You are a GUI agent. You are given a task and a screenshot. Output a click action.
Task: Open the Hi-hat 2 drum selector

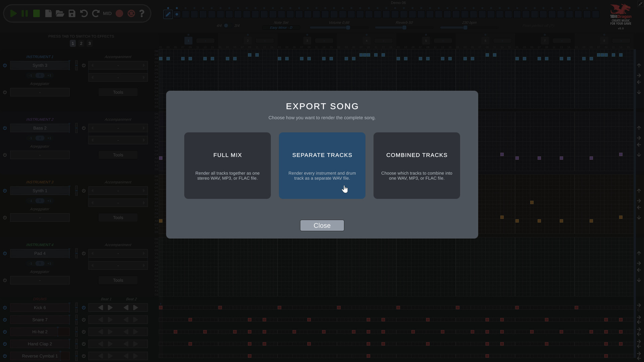(40, 332)
